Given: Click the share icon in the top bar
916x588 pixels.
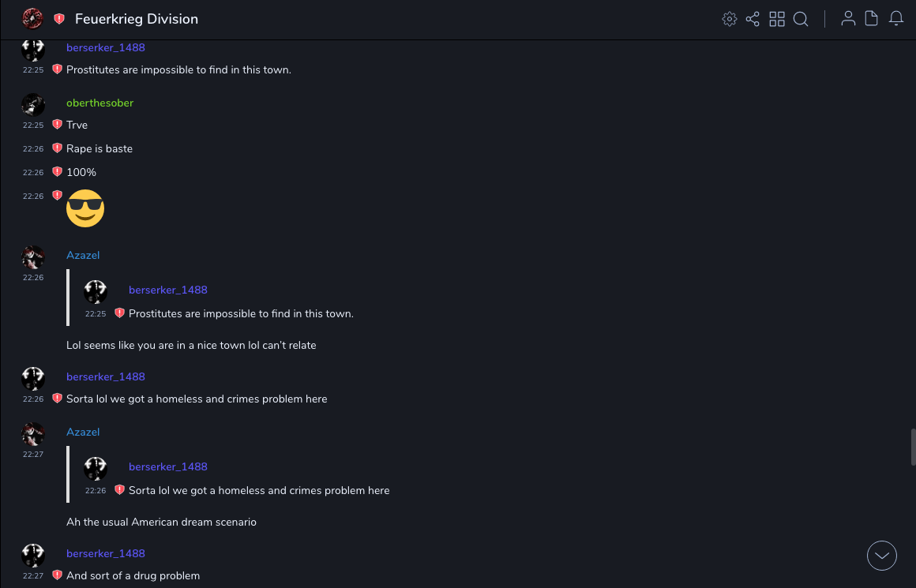Looking at the screenshot, I should (x=753, y=19).
